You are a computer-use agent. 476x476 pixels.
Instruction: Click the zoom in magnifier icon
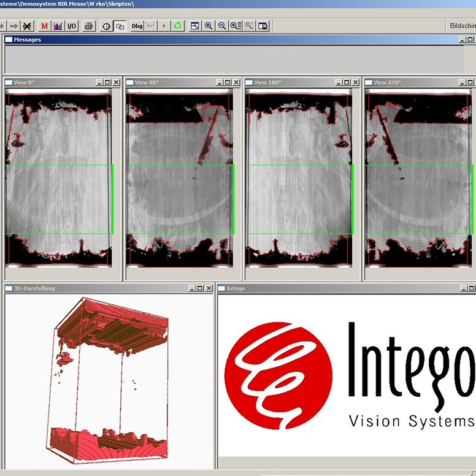[x=209, y=26]
